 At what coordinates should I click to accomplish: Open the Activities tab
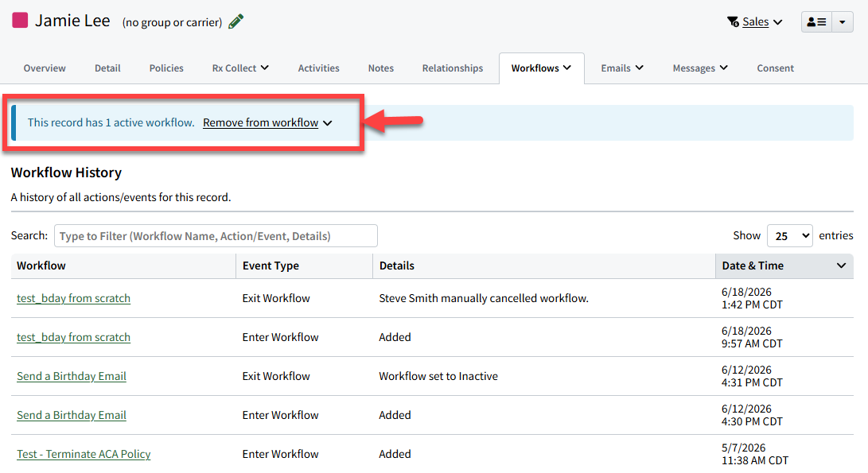318,68
